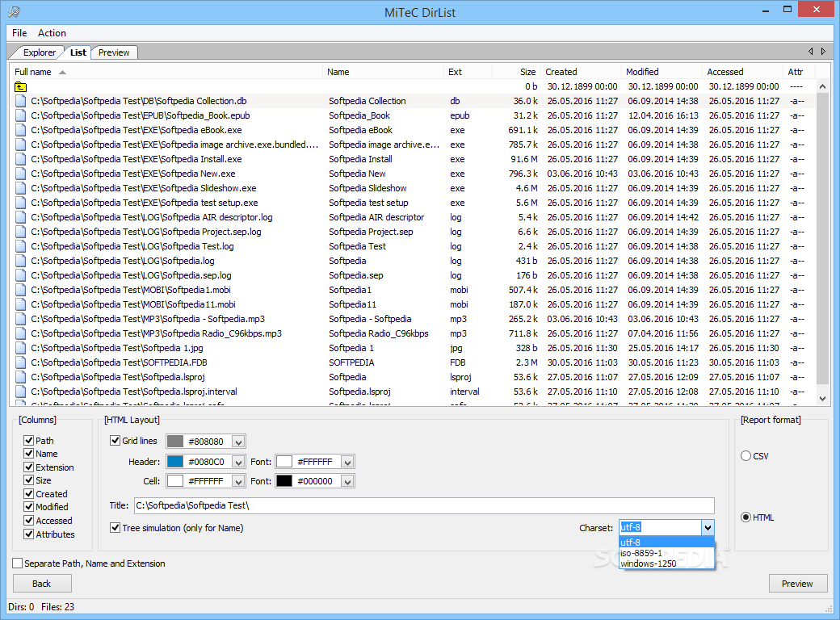Sort by Size column header
Screen dimensions: 840x620
[516, 72]
